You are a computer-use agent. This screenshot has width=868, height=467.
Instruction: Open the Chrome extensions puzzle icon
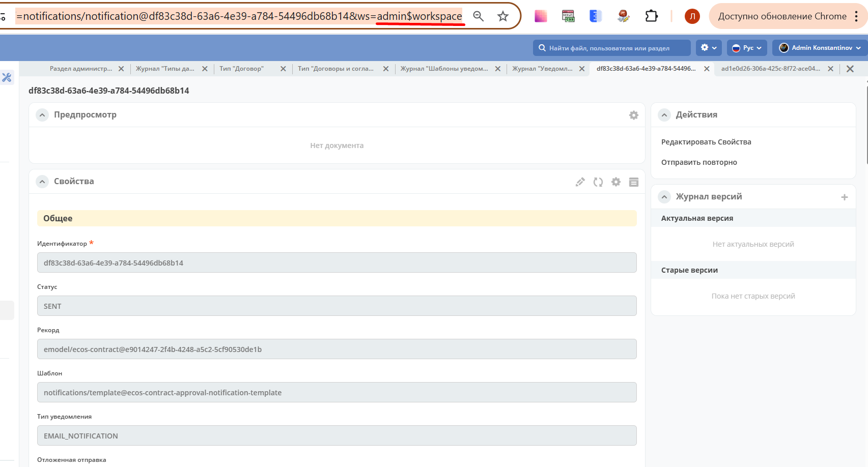[x=651, y=16]
